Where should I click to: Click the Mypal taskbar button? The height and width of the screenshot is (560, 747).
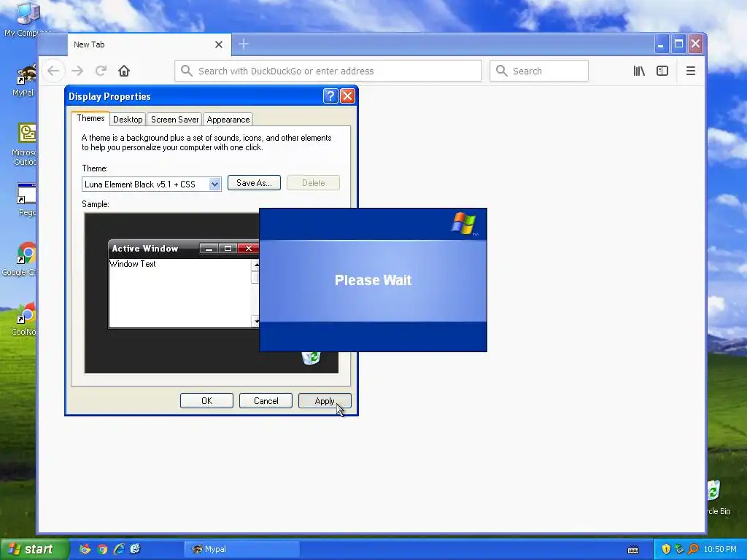click(242, 549)
